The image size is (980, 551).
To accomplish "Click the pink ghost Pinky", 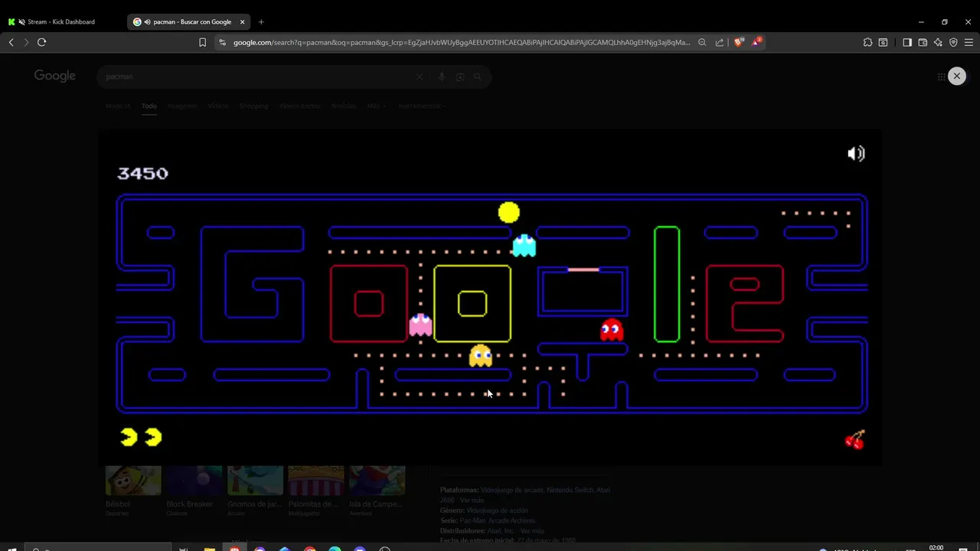I will coord(420,324).
